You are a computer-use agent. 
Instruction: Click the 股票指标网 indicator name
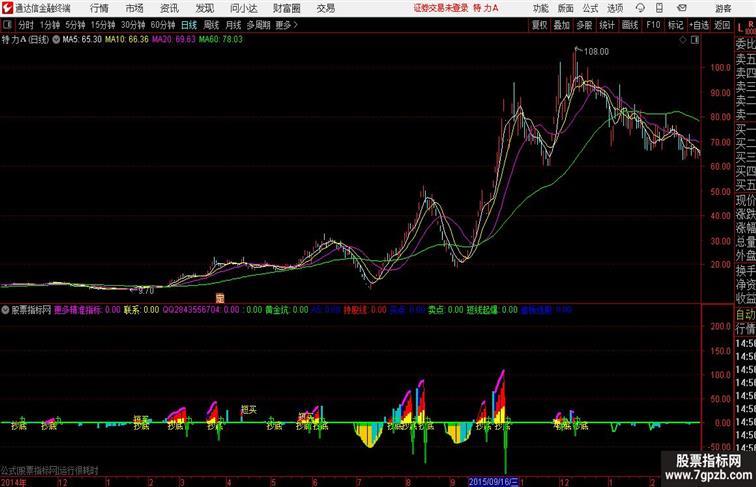coord(31,310)
